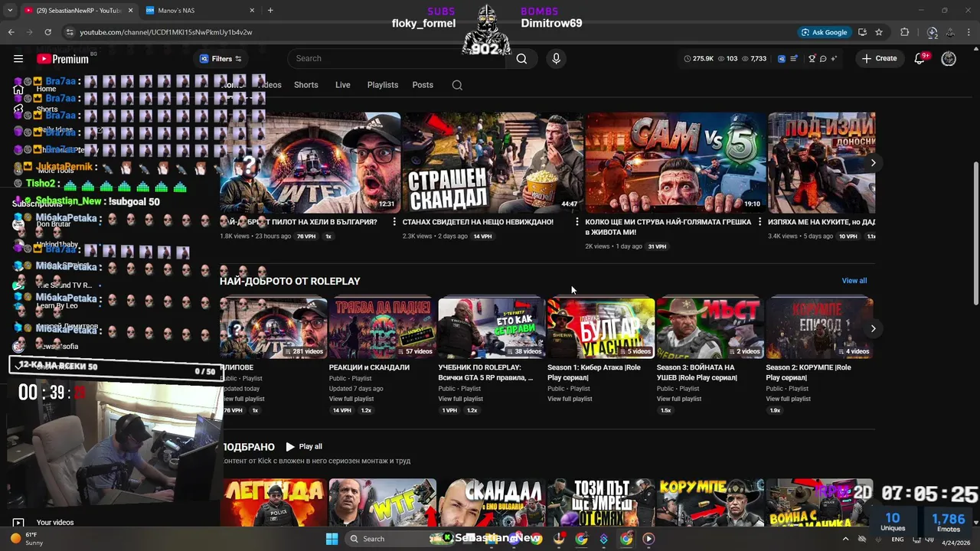Click Ask Google in address bar

click(x=824, y=32)
